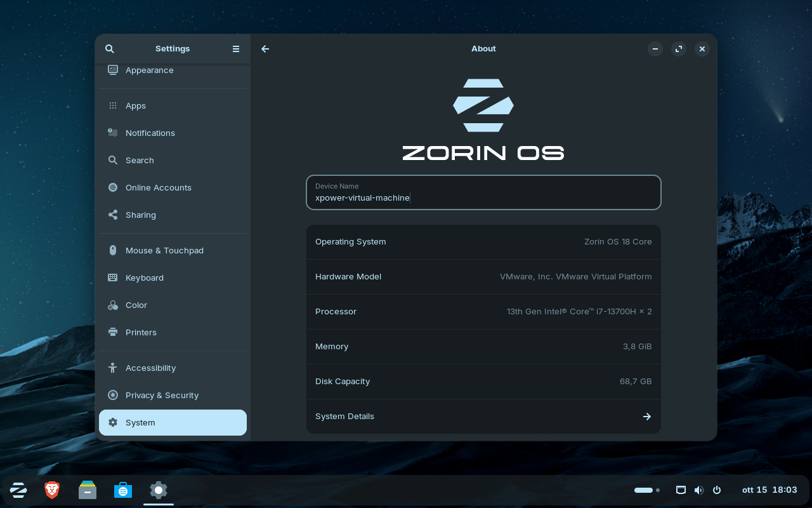Switch to Sharing settings

(x=173, y=215)
